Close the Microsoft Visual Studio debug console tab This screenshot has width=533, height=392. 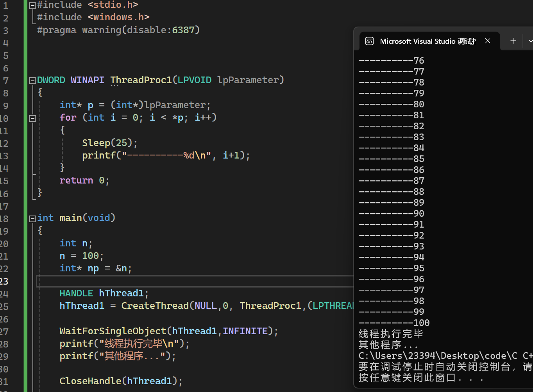point(488,41)
